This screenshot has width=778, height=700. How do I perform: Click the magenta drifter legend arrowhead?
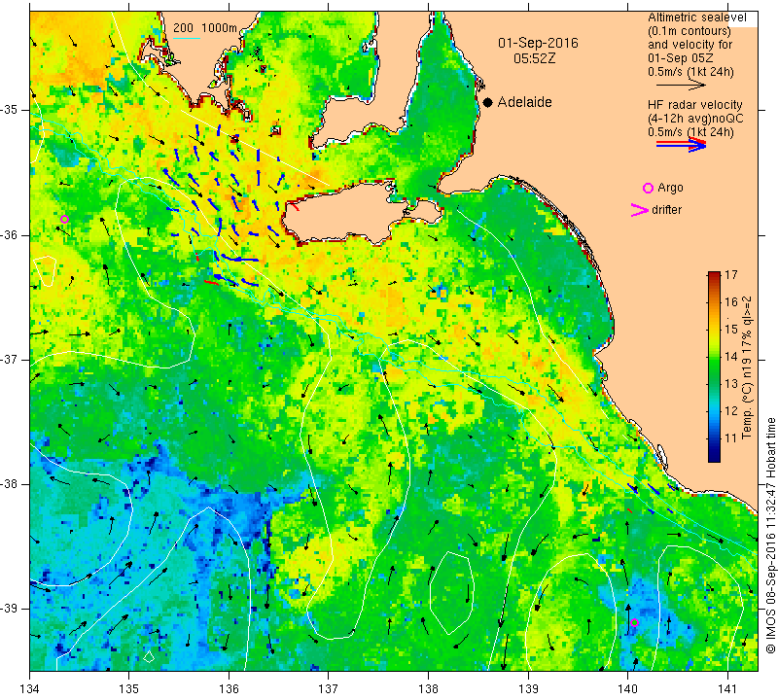[x=639, y=210]
